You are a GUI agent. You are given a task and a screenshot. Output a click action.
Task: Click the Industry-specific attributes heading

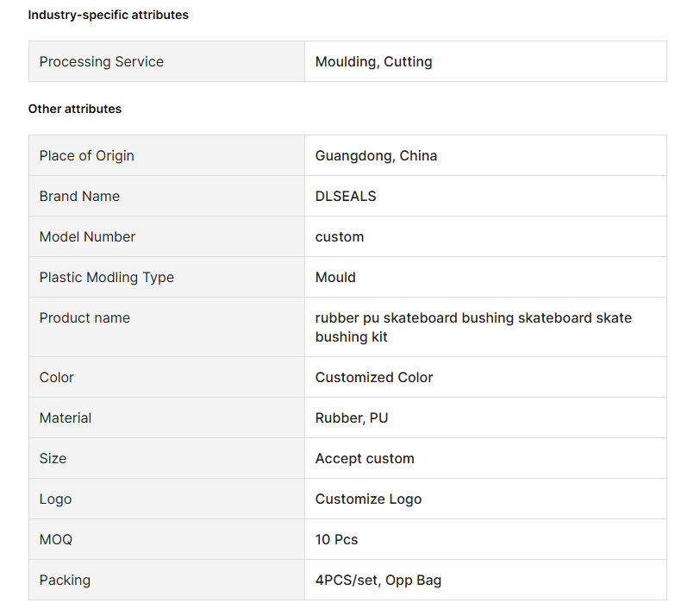click(x=108, y=15)
